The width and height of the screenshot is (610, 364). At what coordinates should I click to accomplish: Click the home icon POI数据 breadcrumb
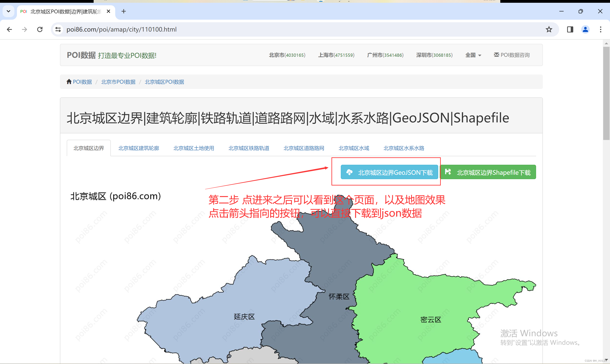(79, 82)
